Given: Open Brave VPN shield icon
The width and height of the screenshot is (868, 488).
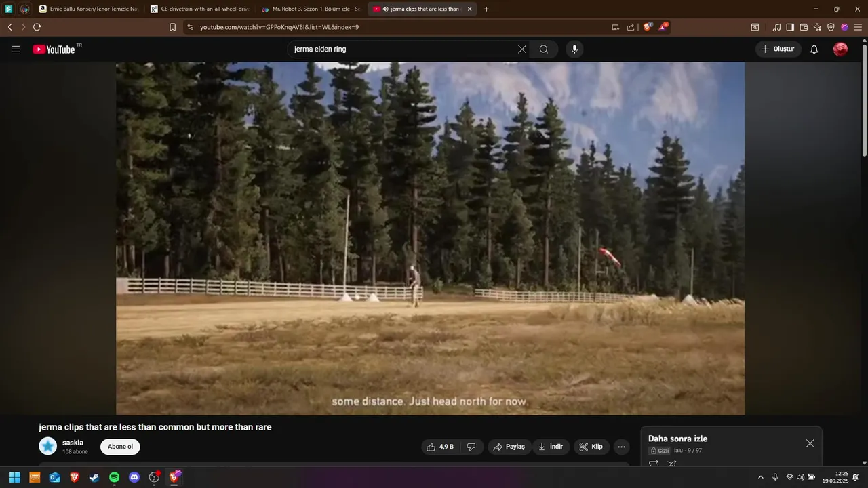Looking at the screenshot, I should pos(831,27).
